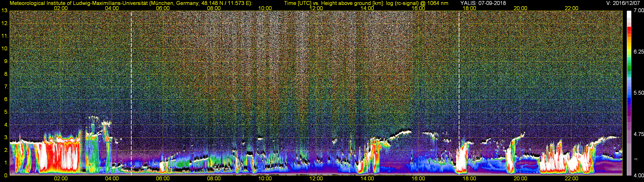The image size is (644, 182).
Task: Click the Meteorological Institute location title text
Action: 131,3
